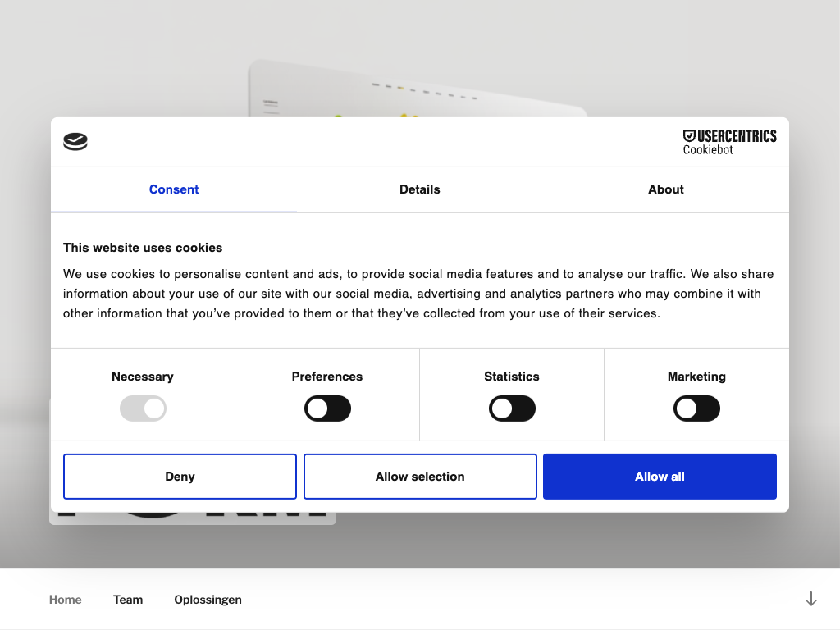Go to the Home navigation link

[x=66, y=600]
